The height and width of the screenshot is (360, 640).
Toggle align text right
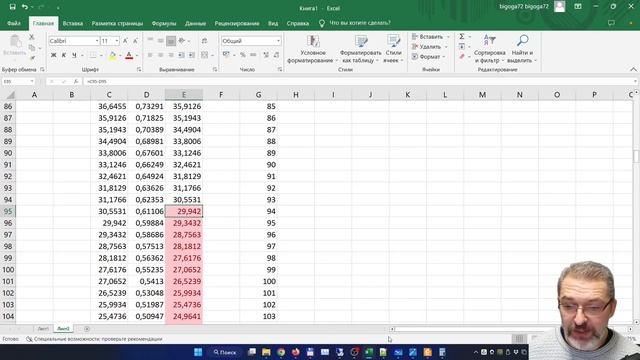pyautogui.click(x=171, y=55)
